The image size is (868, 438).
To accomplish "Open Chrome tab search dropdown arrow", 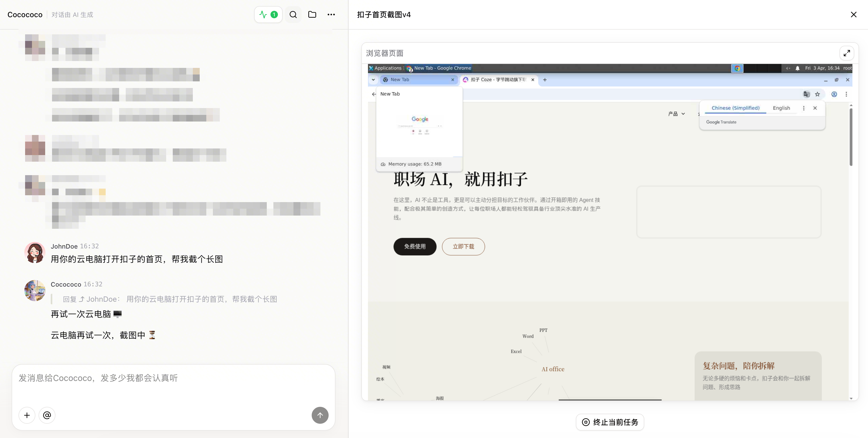I will 373,80.
